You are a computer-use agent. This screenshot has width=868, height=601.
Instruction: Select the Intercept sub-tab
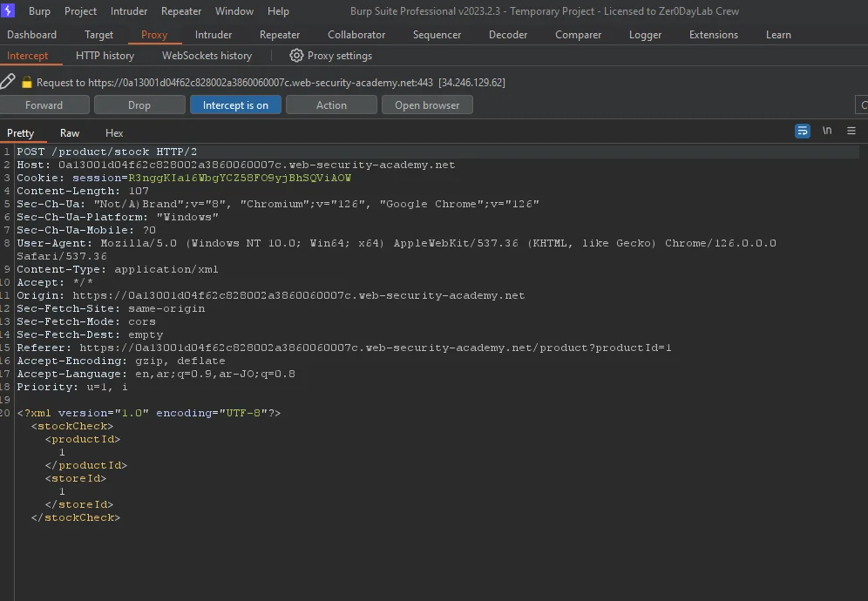coord(27,56)
